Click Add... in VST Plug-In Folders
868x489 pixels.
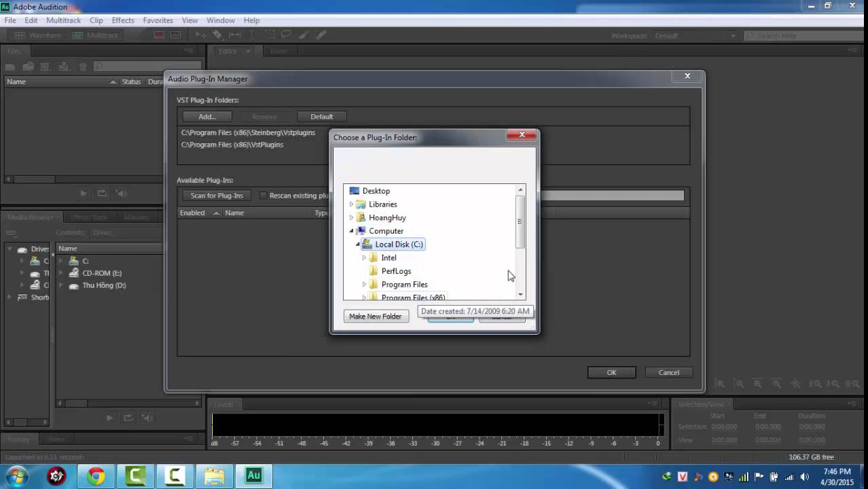click(x=207, y=117)
